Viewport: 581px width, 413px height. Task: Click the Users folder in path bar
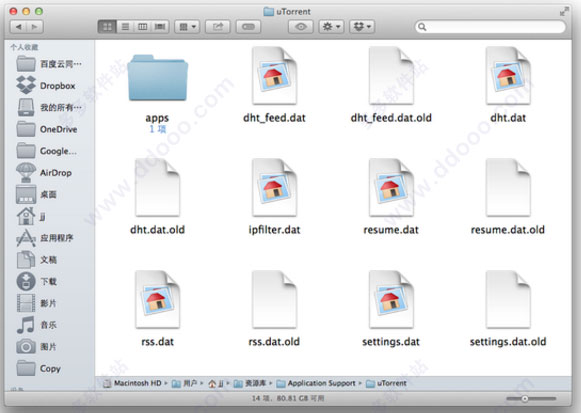184,383
